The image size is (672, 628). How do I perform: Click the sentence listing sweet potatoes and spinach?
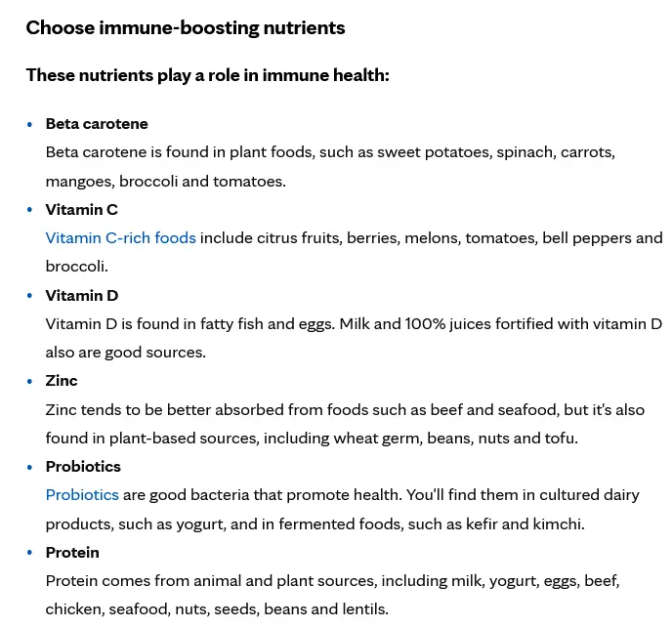click(330, 152)
